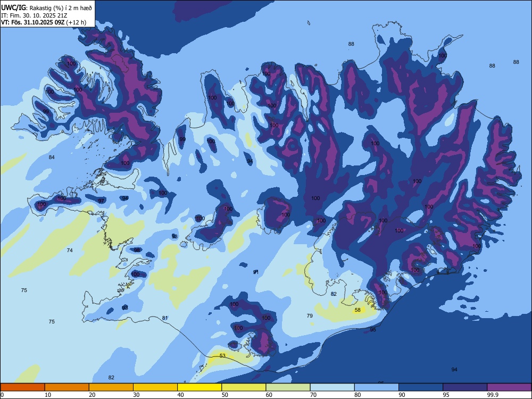Click the dark blue 90–95 legend swatch
Image resolution: width=532 pixels, height=399 pixels.
click(421, 387)
